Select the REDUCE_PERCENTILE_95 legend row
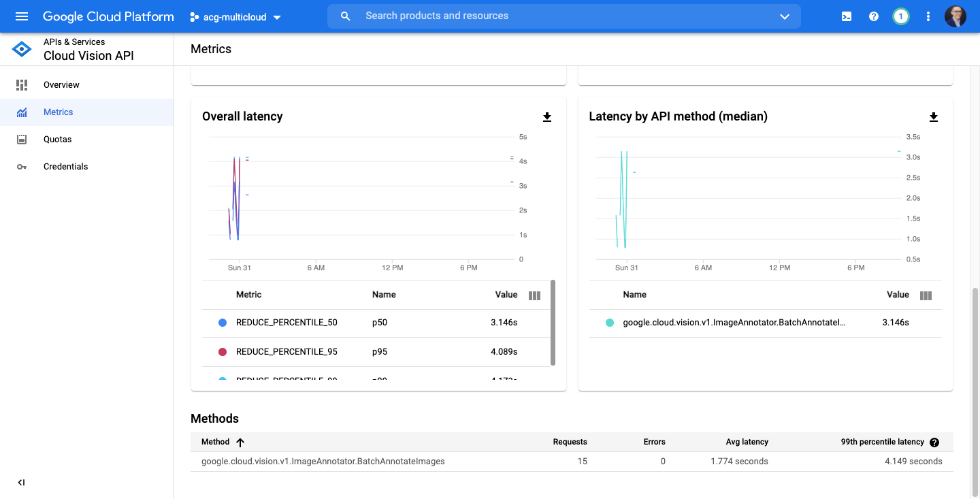This screenshot has height=499, width=980. pyautogui.click(x=376, y=352)
